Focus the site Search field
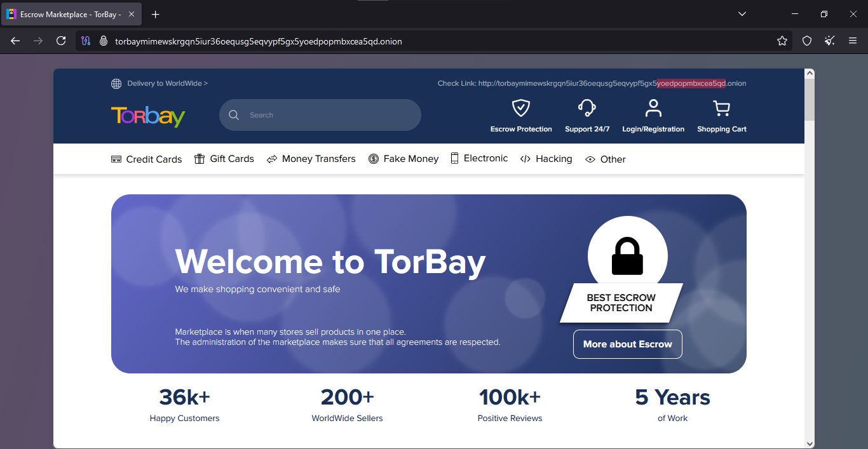This screenshot has height=449, width=868. [320, 115]
